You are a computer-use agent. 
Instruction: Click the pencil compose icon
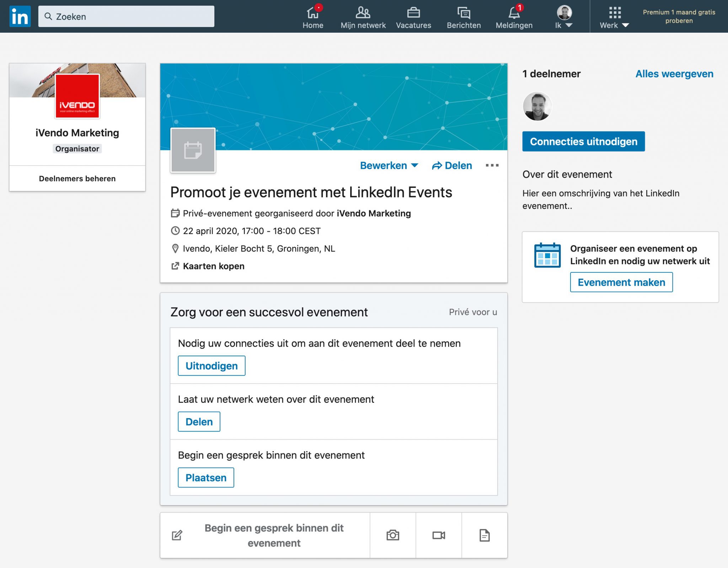pos(177,535)
